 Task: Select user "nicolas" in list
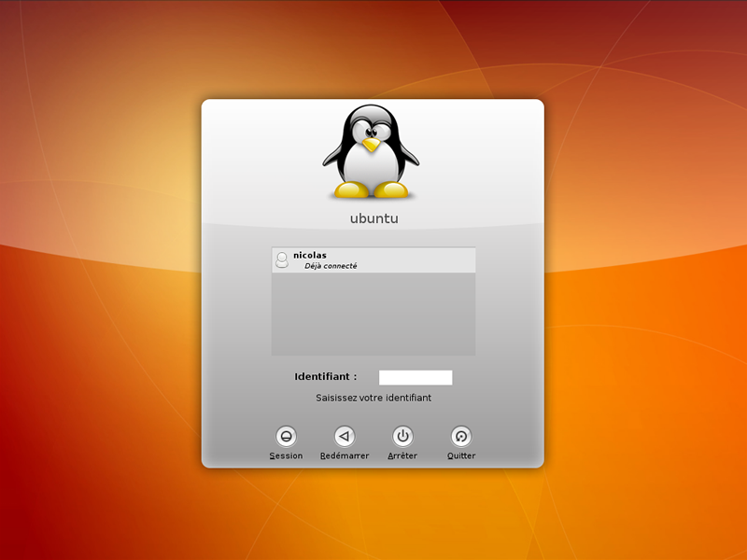point(373,260)
